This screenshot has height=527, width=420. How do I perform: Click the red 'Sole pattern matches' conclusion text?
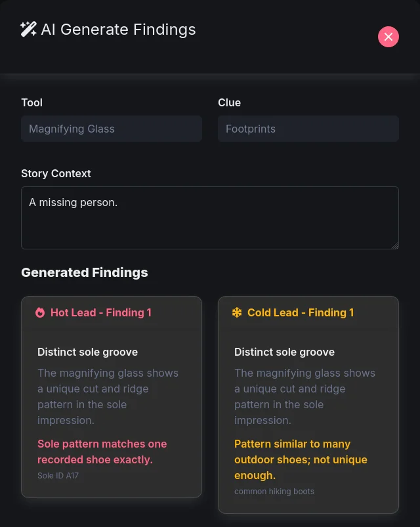102,452
